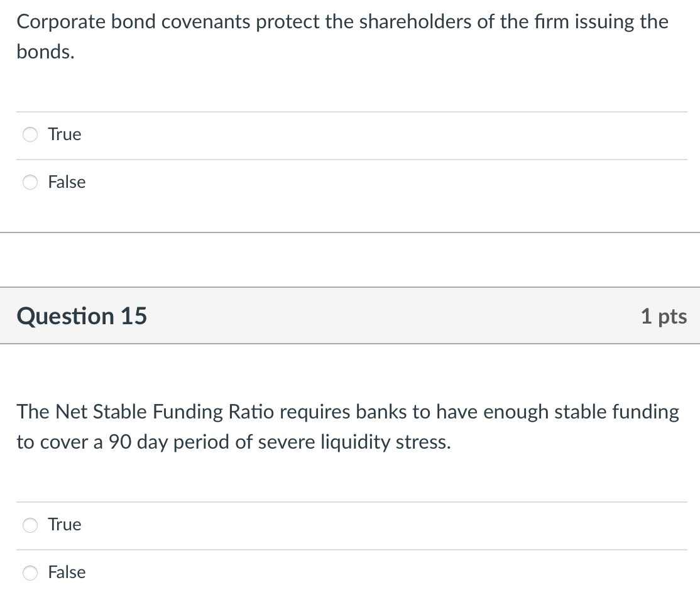Click the False option at page bottom
700x612 pixels.
click(x=66, y=572)
